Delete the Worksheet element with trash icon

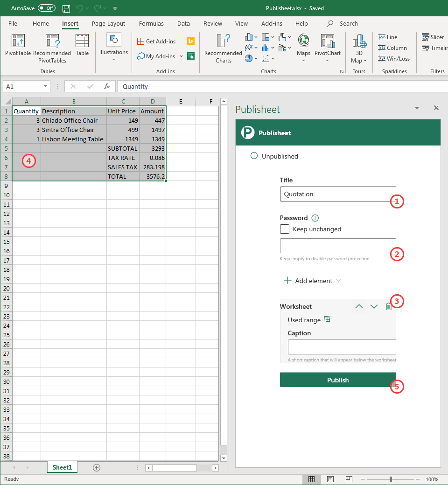(x=388, y=306)
